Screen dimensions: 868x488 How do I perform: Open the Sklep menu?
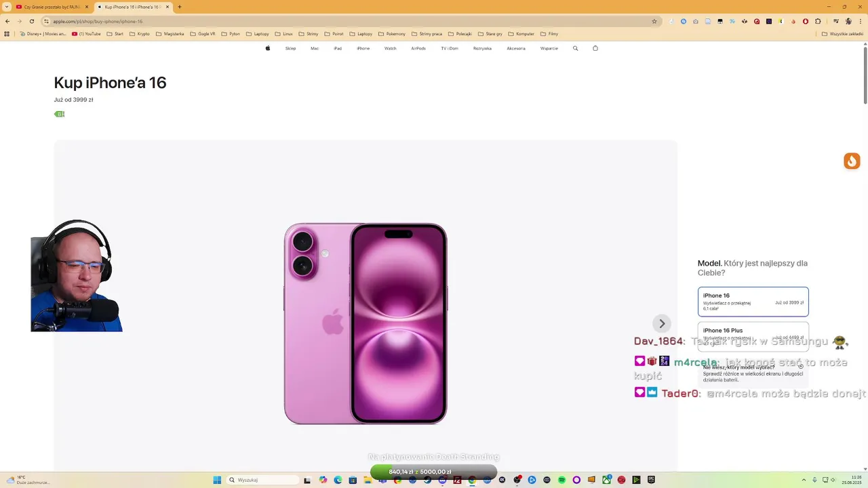pos(290,48)
